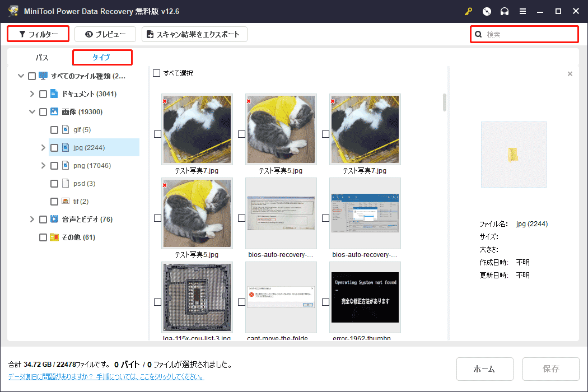
Task: Click the magnifier icon in the search box
Action: [x=478, y=34]
